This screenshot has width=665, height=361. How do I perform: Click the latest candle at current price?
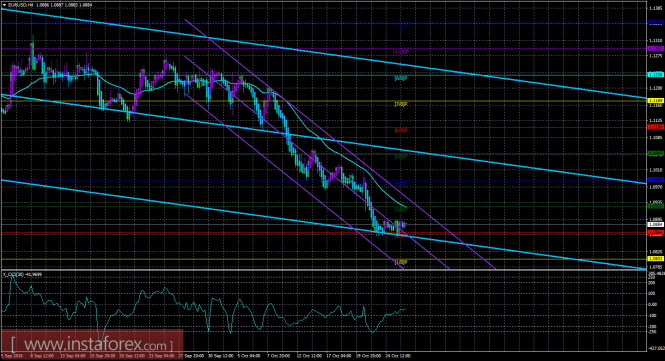click(405, 224)
